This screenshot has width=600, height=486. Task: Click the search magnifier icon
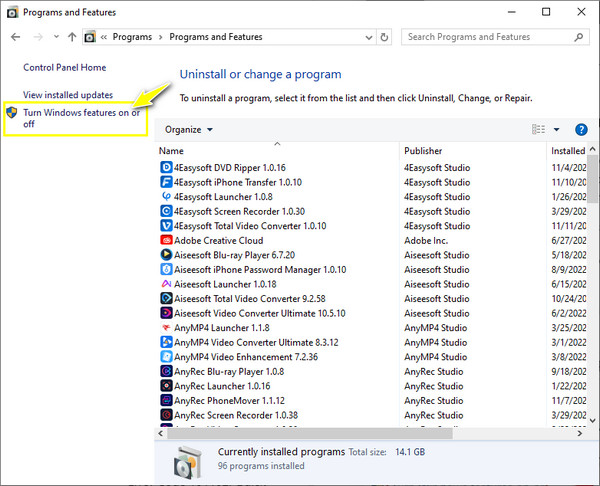coord(579,37)
